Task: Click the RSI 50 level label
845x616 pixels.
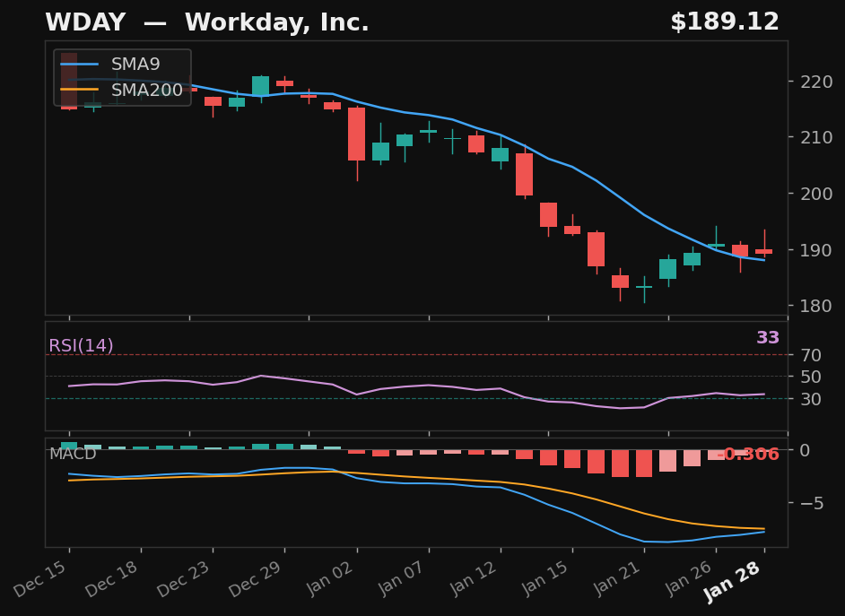Action: click(811, 377)
